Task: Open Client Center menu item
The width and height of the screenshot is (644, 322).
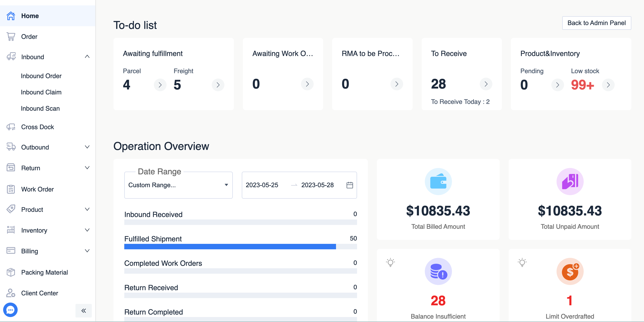Action: (48, 293)
